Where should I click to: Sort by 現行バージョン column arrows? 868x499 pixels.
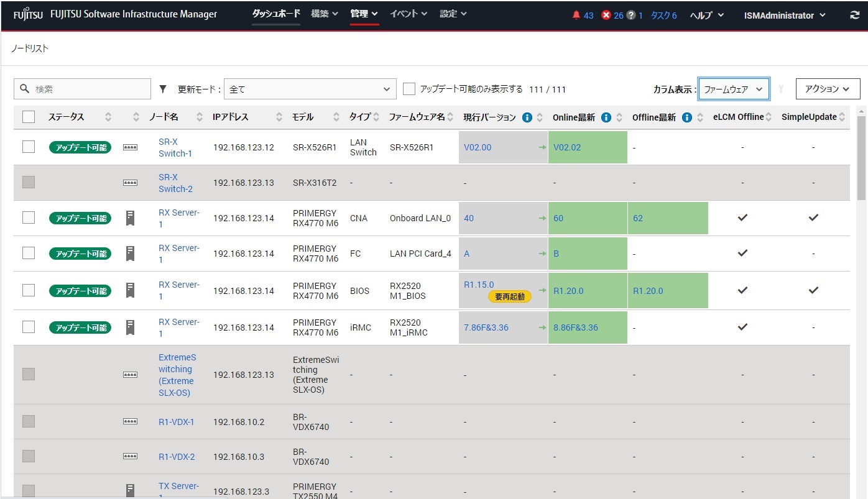coord(540,117)
